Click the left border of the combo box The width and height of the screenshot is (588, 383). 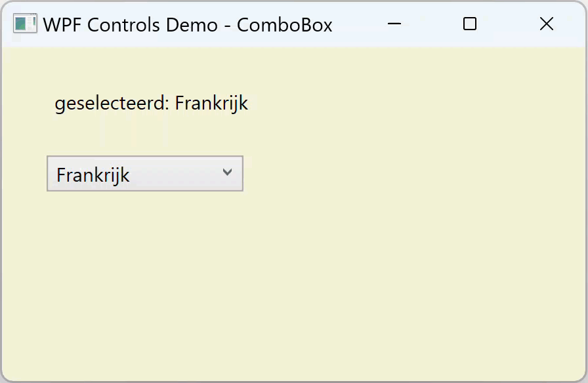point(47,174)
